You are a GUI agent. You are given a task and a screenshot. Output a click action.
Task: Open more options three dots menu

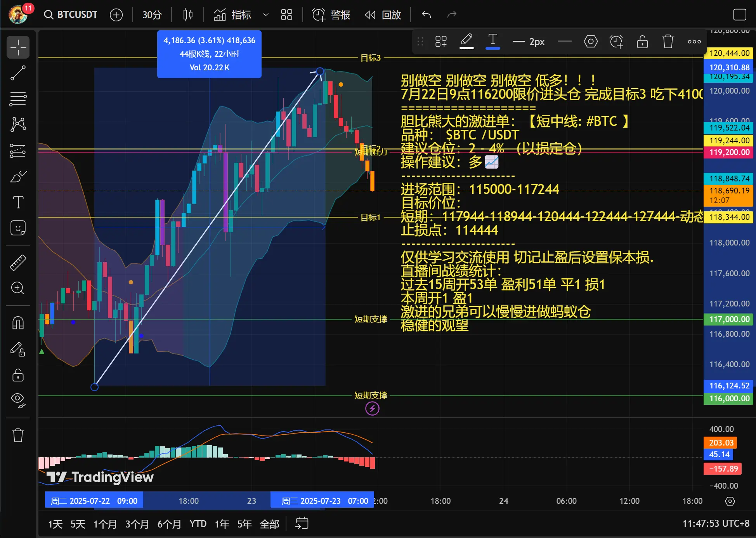(694, 42)
